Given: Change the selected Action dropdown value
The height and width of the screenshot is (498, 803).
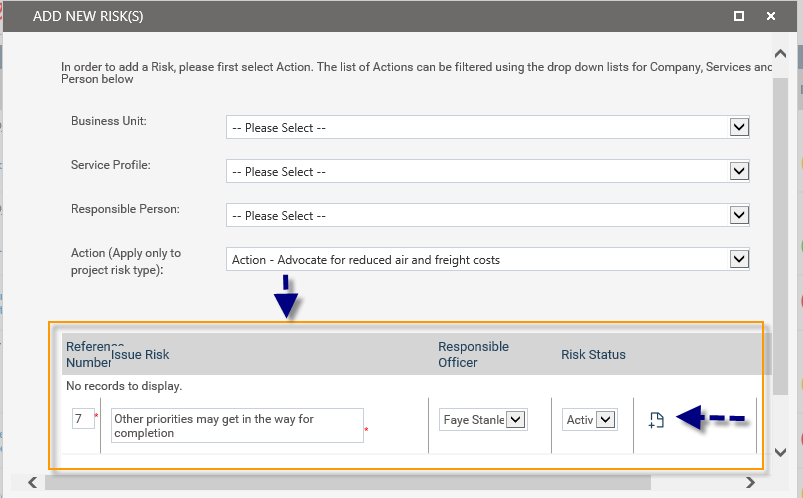Looking at the screenshot, I should click(739, 259).
